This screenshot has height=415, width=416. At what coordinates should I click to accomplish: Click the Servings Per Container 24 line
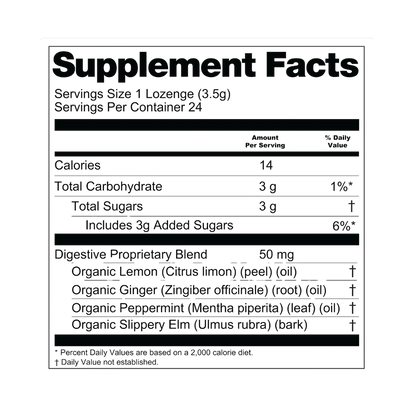tap(128, 107)
